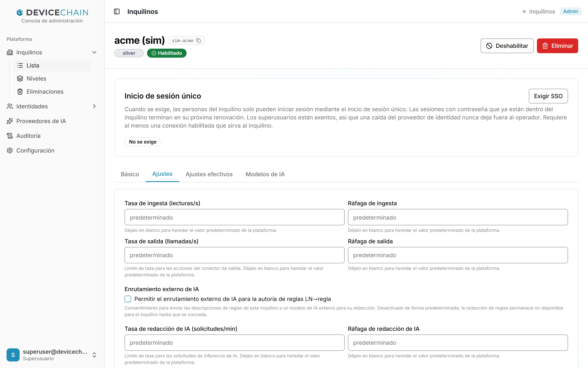588x368 pixels.
Task: Open the Modelos de IA tab
Action: (265, 174)
